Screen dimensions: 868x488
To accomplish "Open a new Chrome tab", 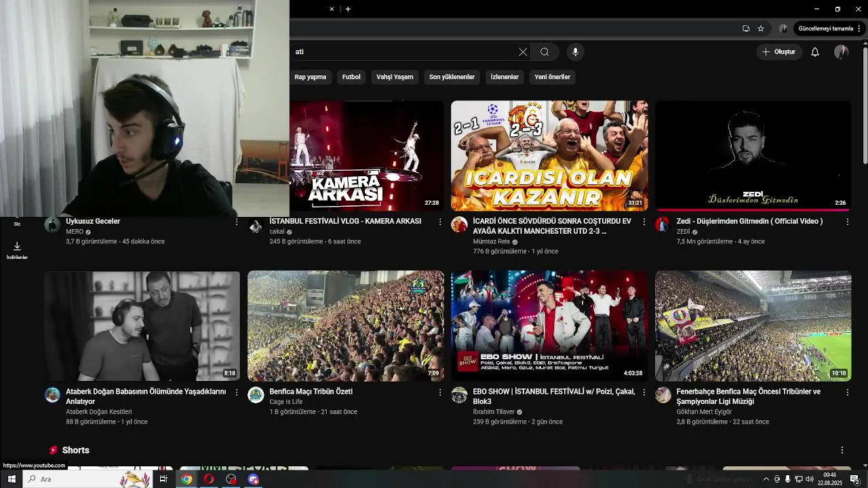I will tap(348, 9).
